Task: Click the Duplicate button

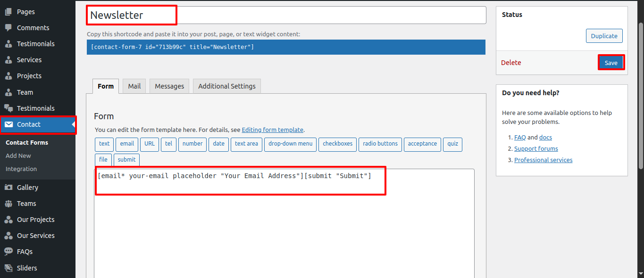Action: 604,36
